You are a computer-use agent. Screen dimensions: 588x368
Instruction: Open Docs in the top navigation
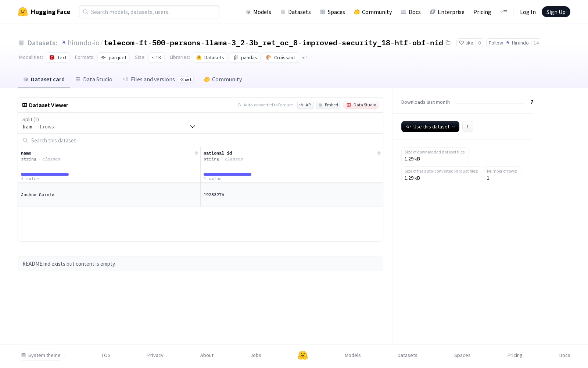(x=411, y=12)
